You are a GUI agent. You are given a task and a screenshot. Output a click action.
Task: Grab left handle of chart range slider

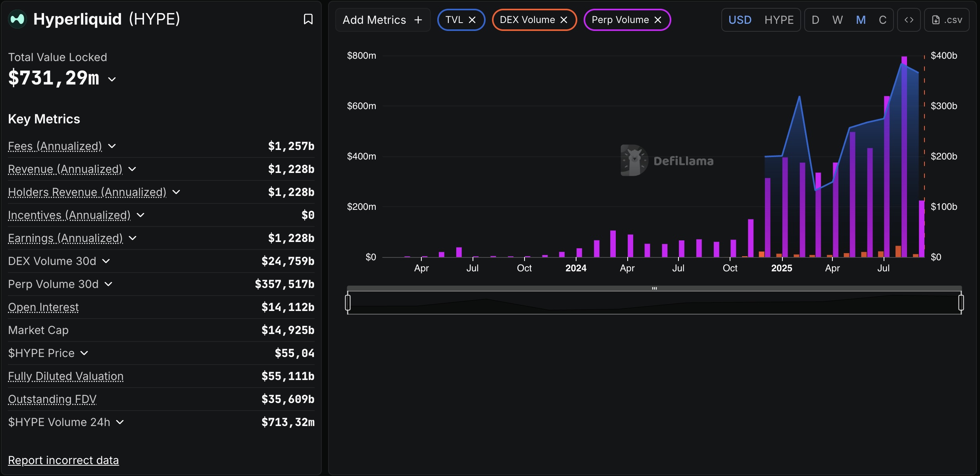click(x=348, y=303)
